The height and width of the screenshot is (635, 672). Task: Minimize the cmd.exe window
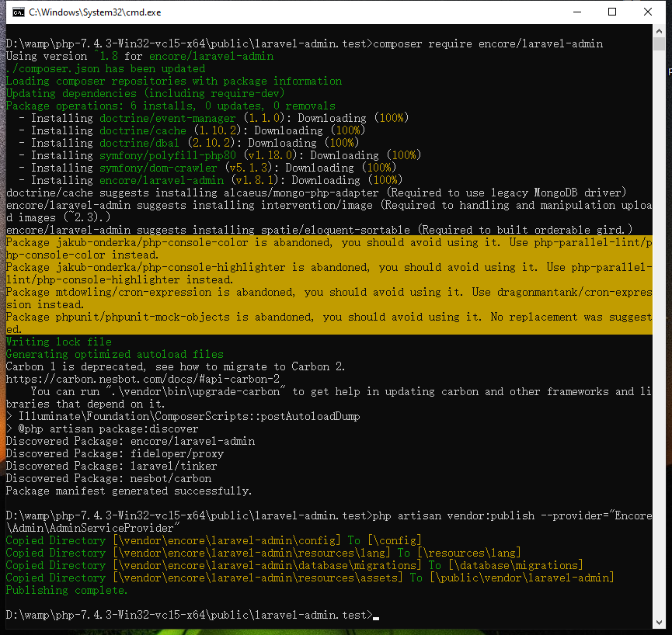click(577, 12)
